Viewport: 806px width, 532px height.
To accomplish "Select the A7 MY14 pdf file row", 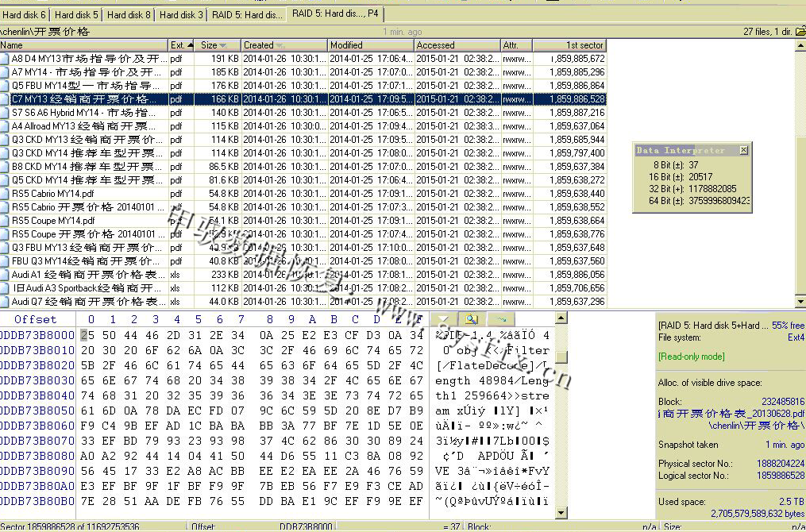I will point(303,72).
